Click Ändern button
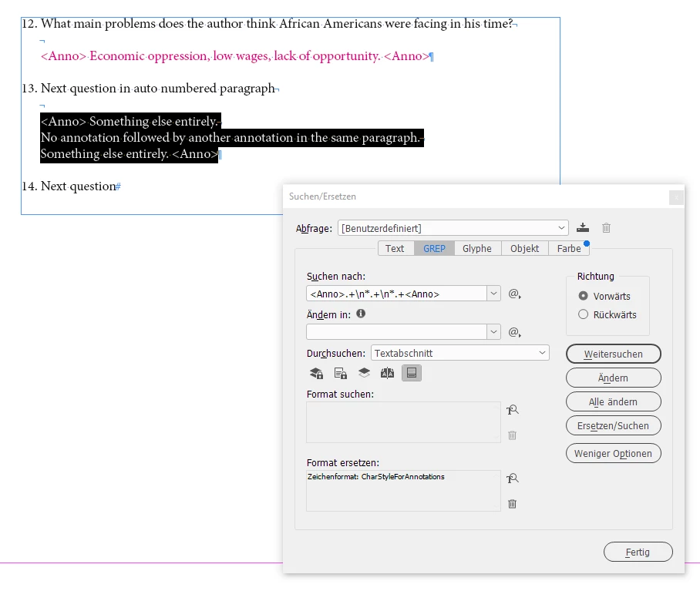 [x=614, y=378]
